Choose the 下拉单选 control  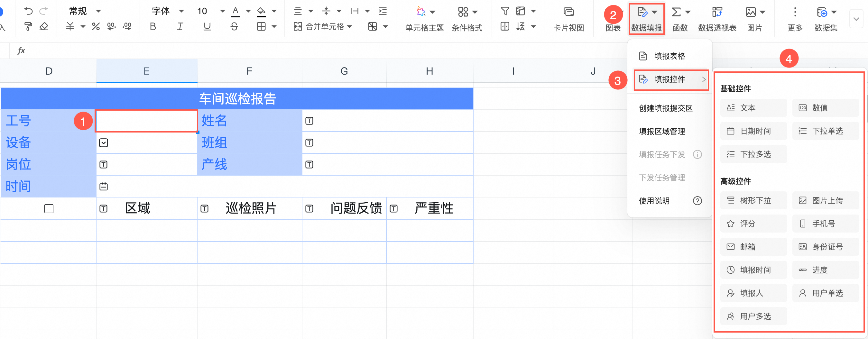click(x=825, y=131)
